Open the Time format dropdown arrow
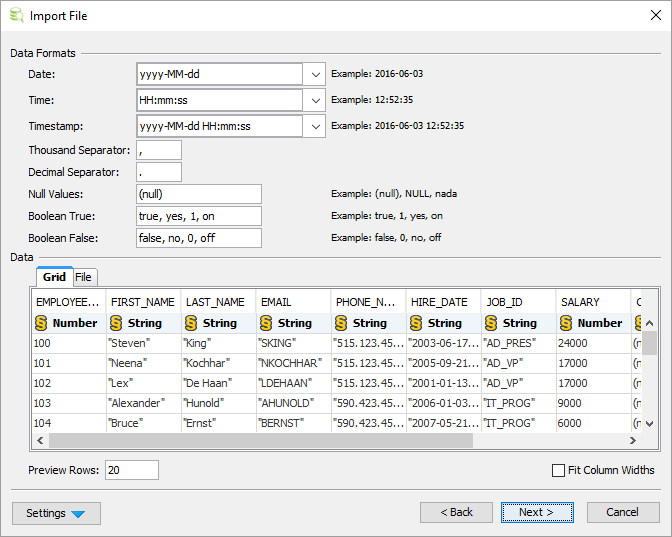 [x=315, y=101]
